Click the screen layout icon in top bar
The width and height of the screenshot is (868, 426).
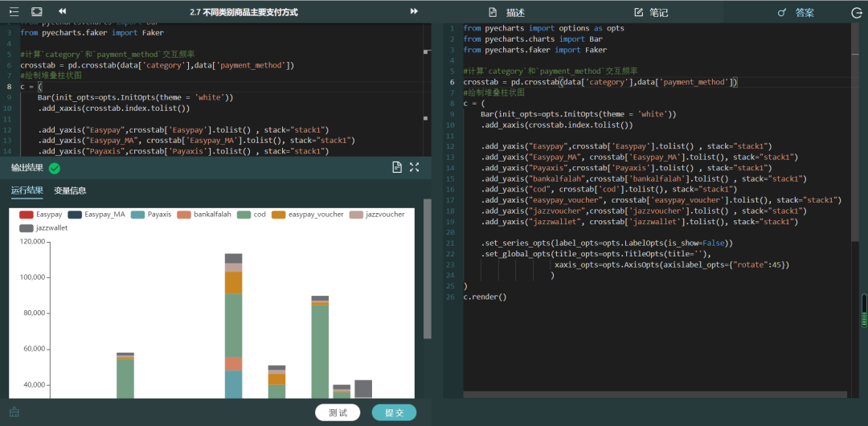point(36,11)
